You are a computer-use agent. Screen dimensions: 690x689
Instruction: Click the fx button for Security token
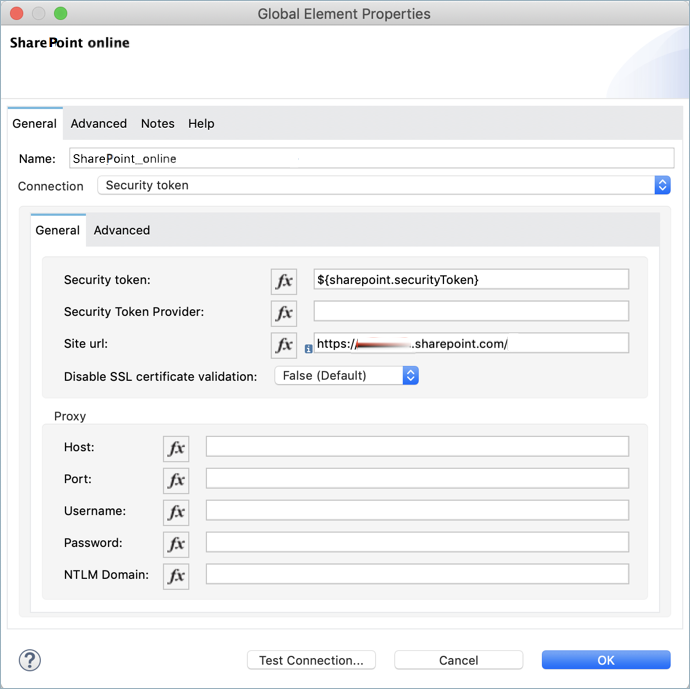point(284,281)
